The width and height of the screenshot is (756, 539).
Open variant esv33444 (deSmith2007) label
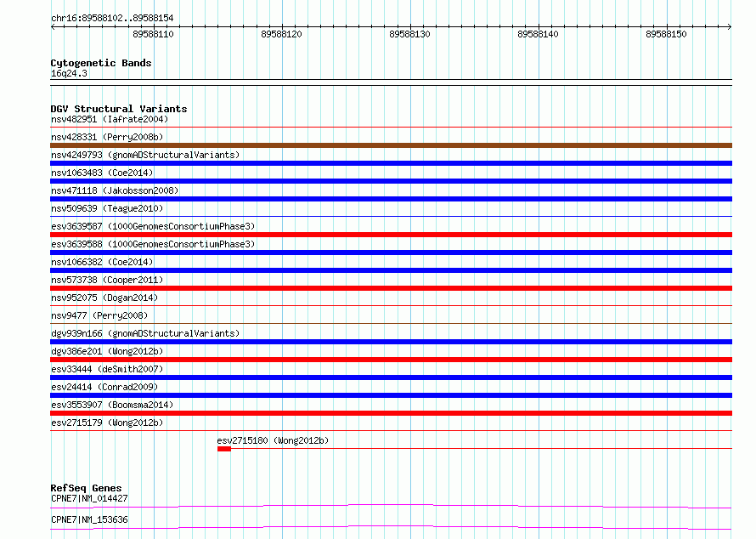[x=107, y=369]
